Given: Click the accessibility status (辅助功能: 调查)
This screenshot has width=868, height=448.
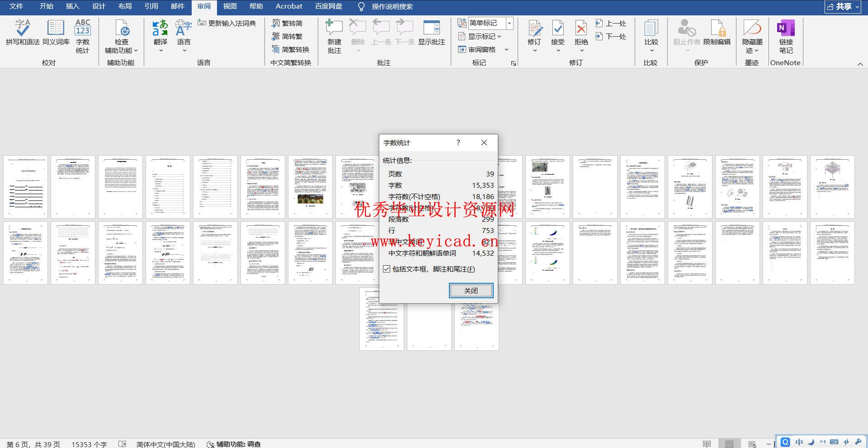Looking at the screenshot, I should click(x=234, y=444).
